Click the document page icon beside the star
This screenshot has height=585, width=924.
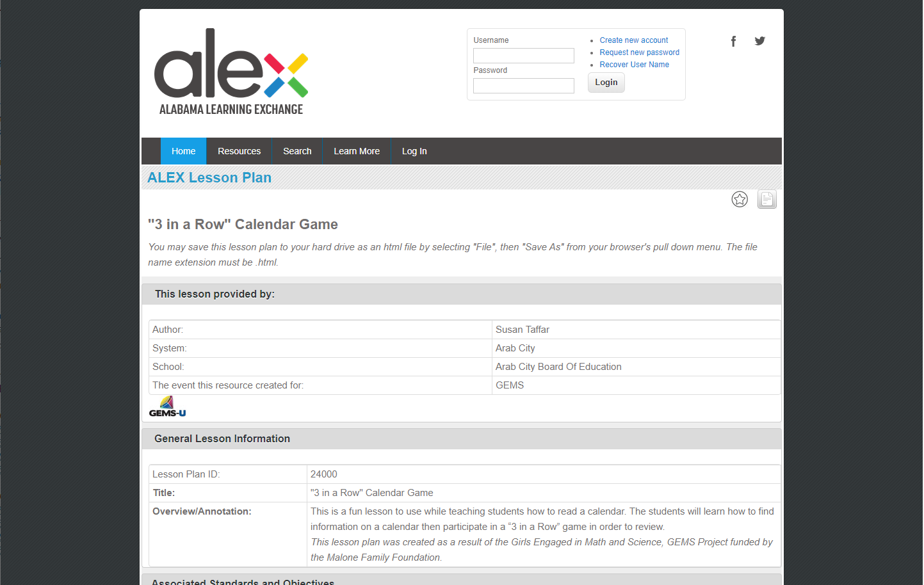click(x=766, y=200)
